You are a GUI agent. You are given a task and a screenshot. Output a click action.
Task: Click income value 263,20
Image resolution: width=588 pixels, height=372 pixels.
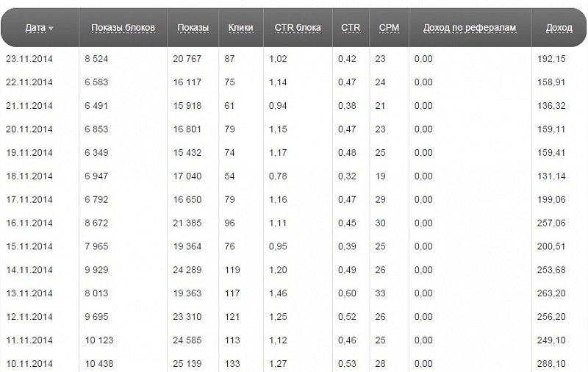pyautogui.click(x=551, y=293)
